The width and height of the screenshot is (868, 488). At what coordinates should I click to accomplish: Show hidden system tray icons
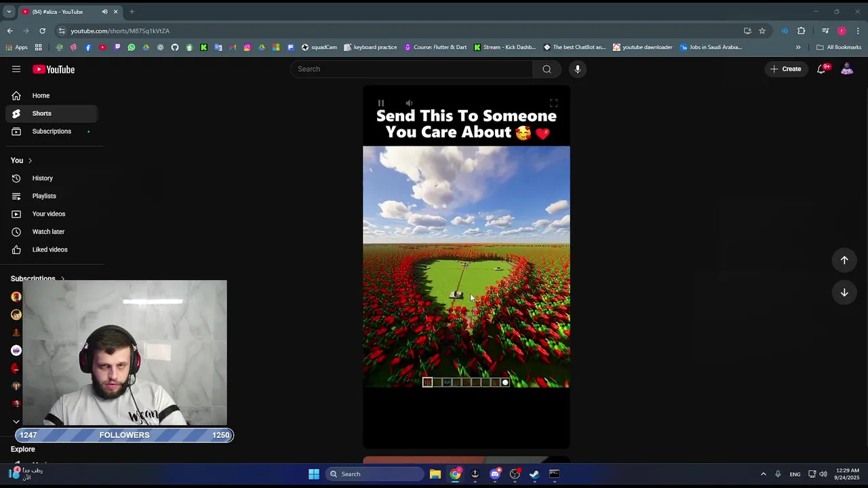(x=764, y=474)
